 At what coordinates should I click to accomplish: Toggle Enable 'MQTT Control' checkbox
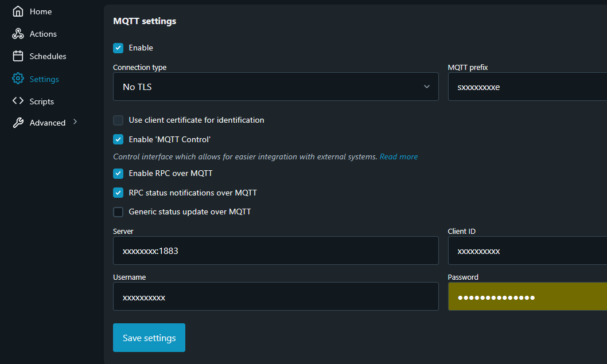coord(118,139)
